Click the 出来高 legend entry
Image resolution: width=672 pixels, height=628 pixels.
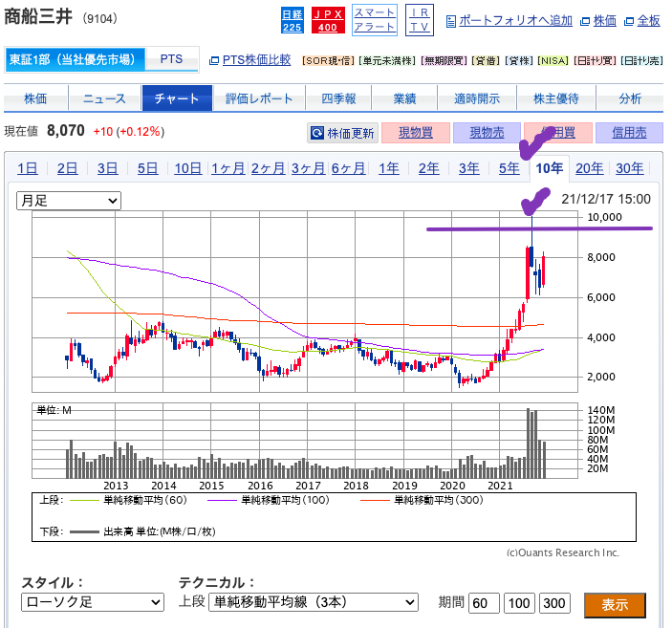click(x=142, y=531)
